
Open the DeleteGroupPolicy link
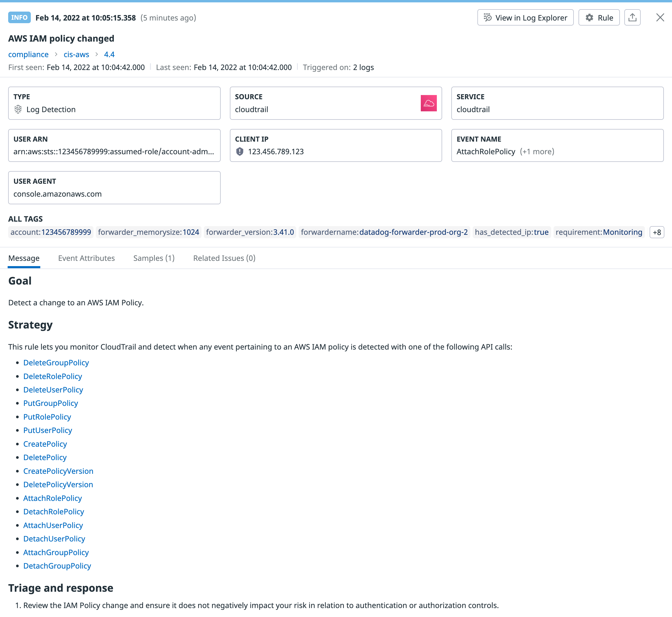tap(56, 362)
